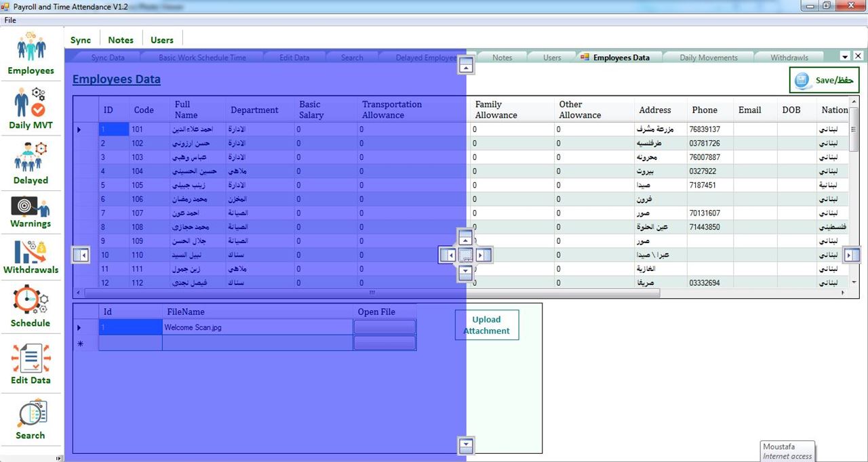Select phone cell 03781726
The width and height of the screenshot is (868, 462).
point(710,144)
